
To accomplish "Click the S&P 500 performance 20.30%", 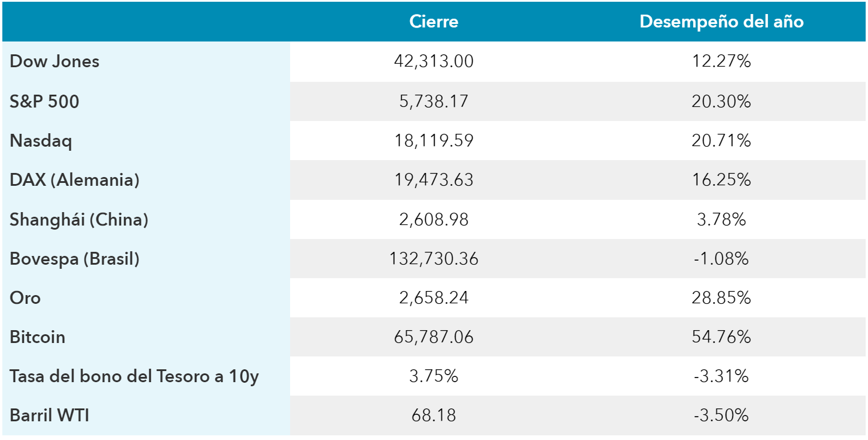I will coord(721,101).
